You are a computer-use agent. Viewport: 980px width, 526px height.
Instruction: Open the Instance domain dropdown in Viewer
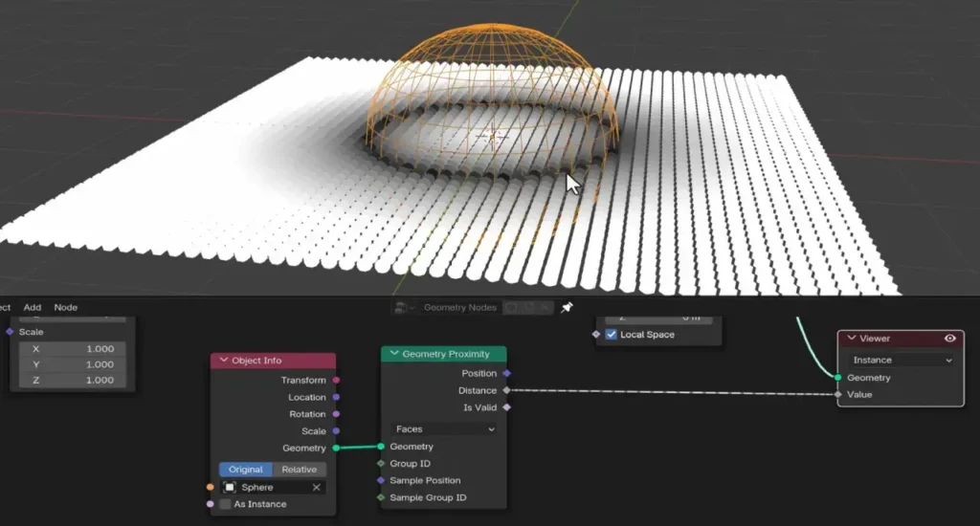[x=902, y=361]
